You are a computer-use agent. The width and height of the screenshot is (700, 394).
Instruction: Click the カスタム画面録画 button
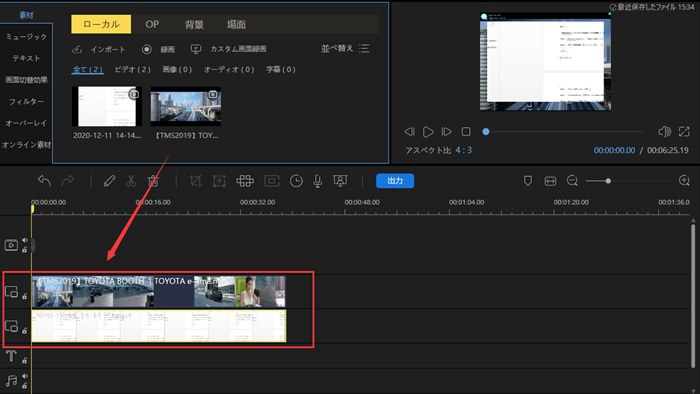tap(229, 49)
